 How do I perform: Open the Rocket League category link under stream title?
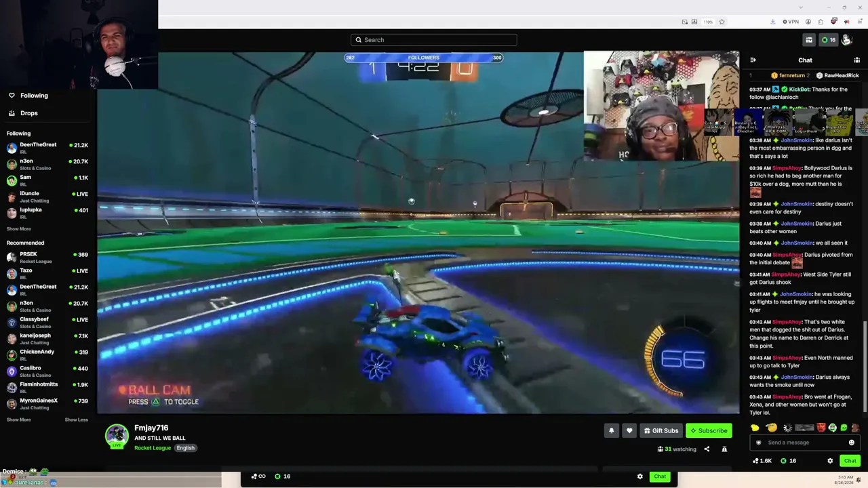[x=153, y=448]
